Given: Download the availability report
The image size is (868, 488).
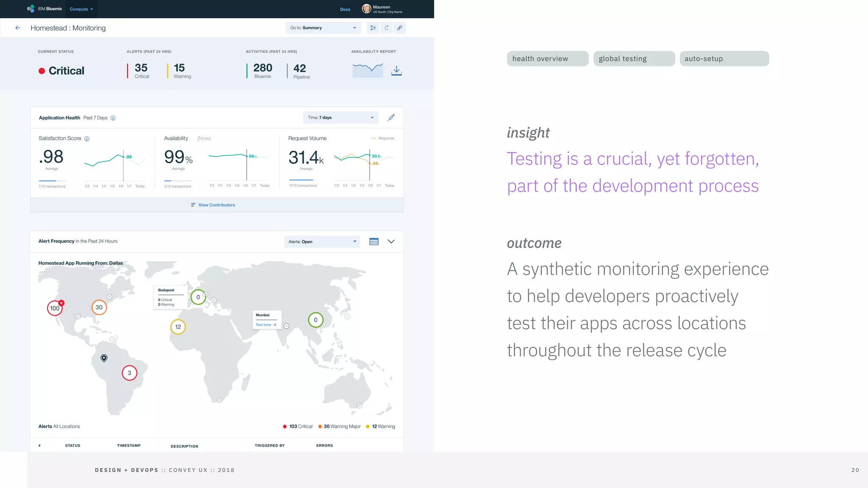Looking at the screenshot, I should click(x=396, y=70).
